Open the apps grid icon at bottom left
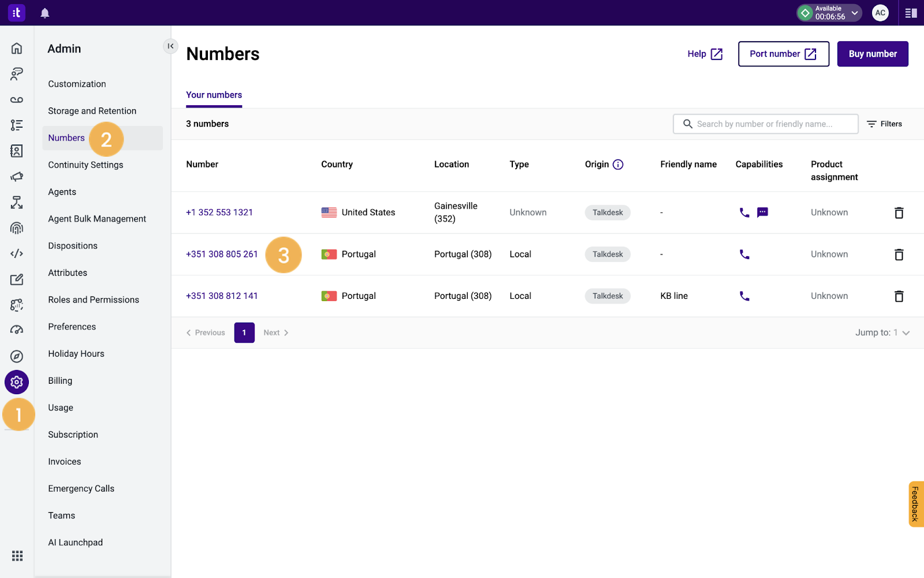 click(x=16, y=555)
